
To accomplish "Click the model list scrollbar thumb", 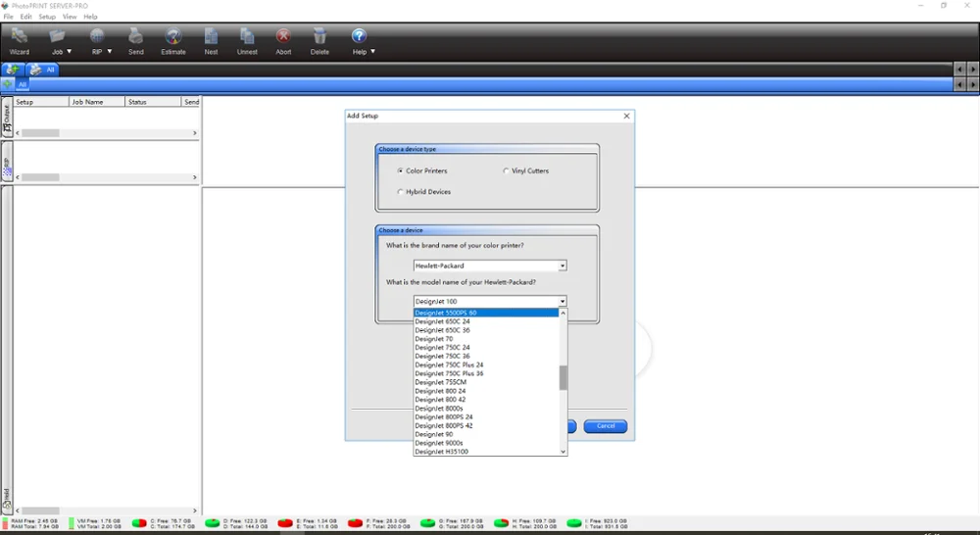I will point(563,377).
